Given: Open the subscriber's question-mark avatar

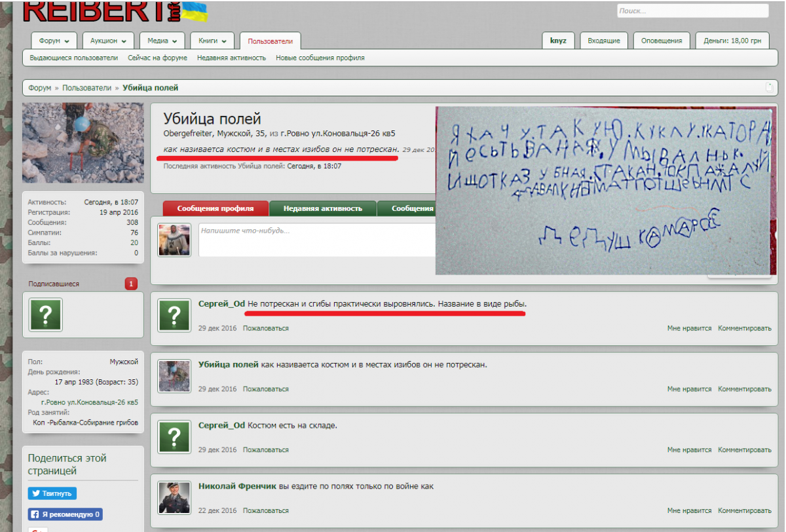Looking at the screenshot, I should tap(46, 315).
